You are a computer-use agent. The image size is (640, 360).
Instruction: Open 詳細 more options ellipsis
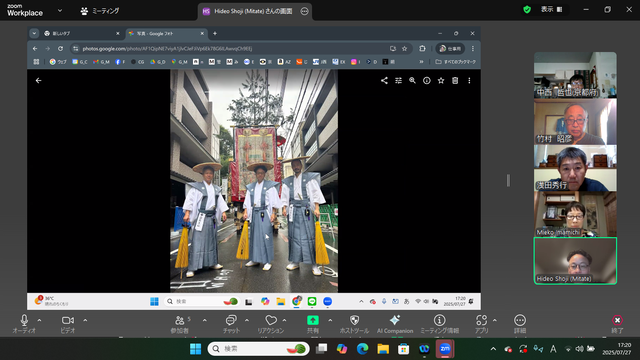520,320
